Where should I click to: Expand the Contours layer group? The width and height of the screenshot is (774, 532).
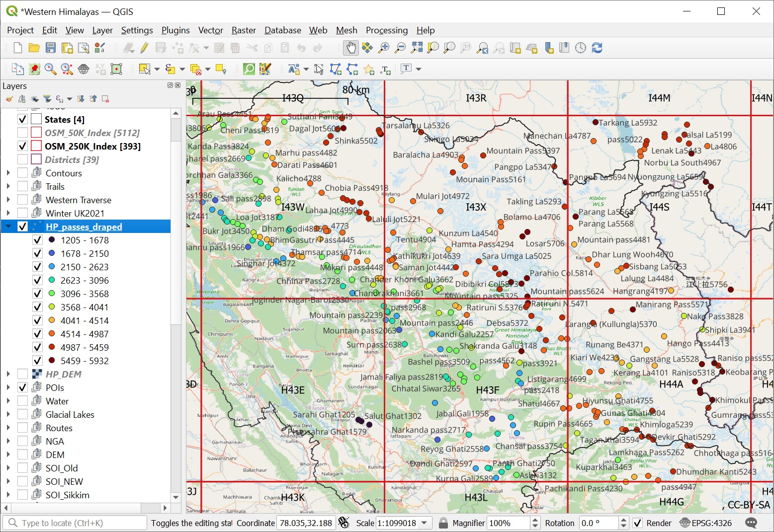click(8, 173)
